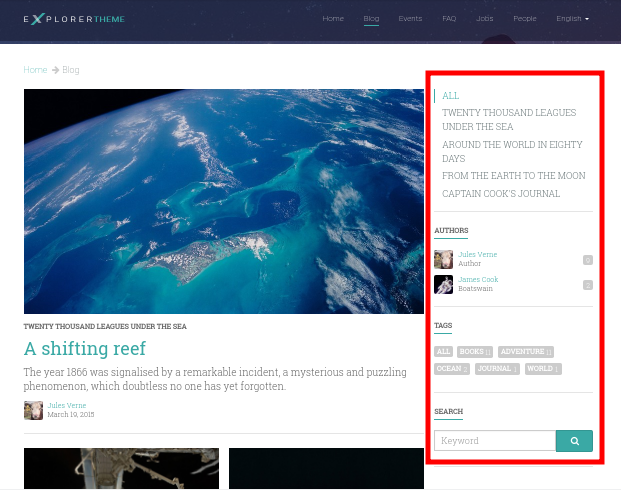Open the A shifting reef article title
The image size is (621, 490).
(x=85, y=349)
